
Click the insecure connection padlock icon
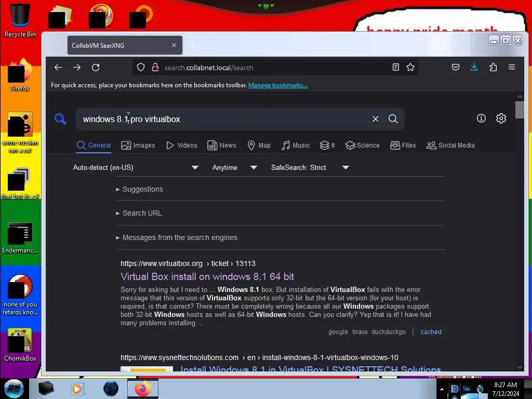155,68
